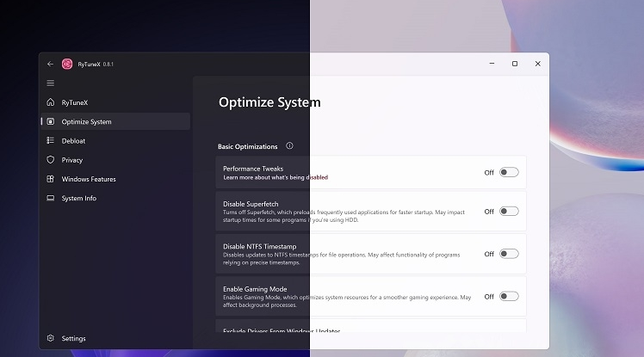Enable the Performance Tweaks toggle
The width and height of the screenshot is (644, 357).
[x=509, y=172]
